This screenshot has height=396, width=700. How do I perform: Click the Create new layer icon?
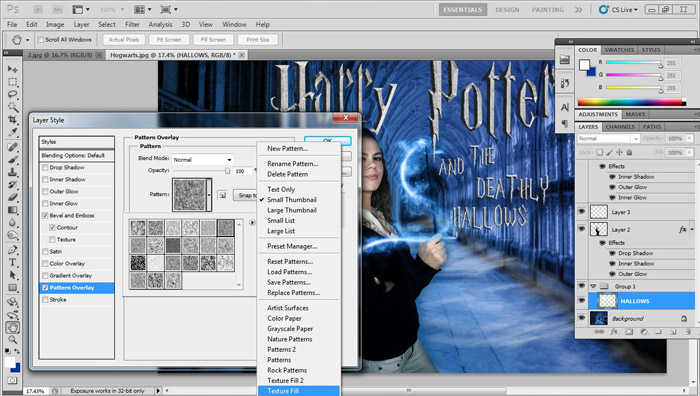673,332
